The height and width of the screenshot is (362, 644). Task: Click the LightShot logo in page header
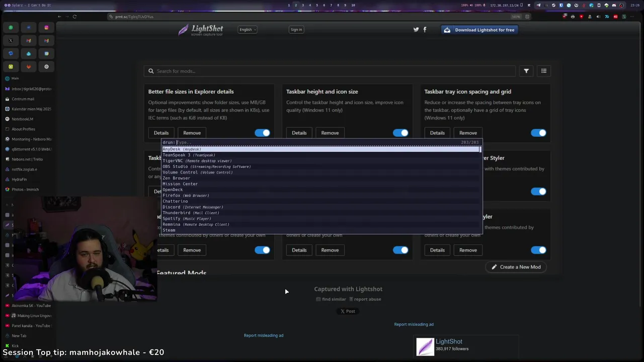point(200,30)
